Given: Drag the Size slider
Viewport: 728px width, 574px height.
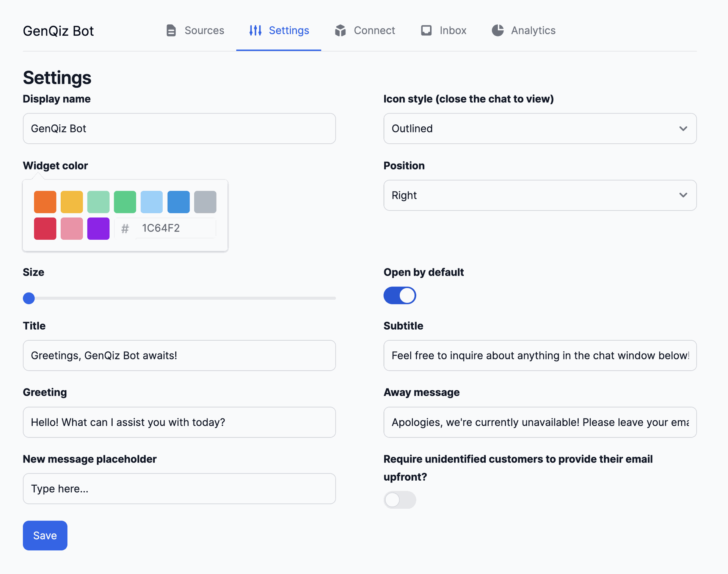Looking at the screenshot, I should (x=30, y=297).
